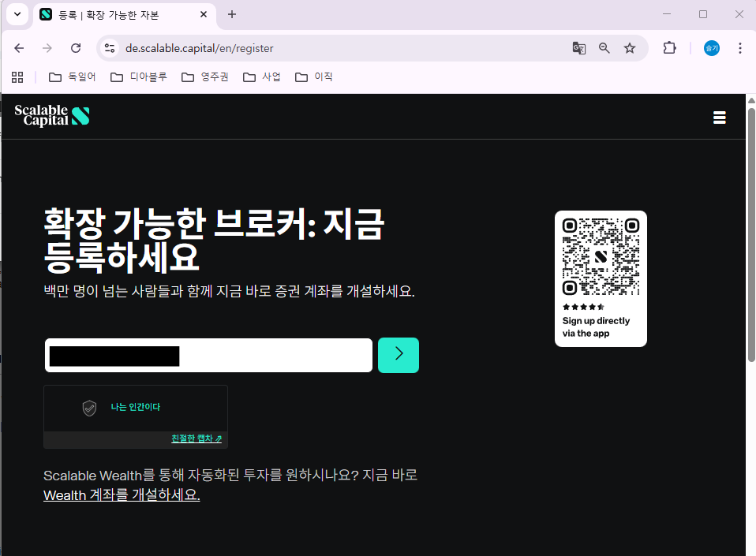Open the hamburger navigation menu
This screenshot has height=556, width=756.
pyautogui.click(x=720, y=117)
